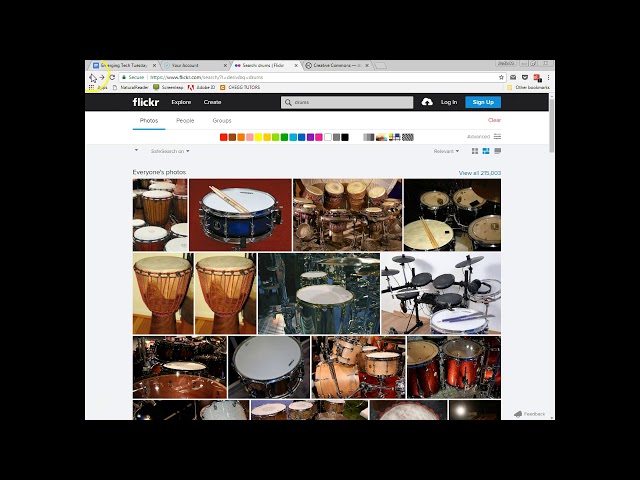
Task: Expand the SafeSearch on dropdown
Action: click(x=170, y=151)
